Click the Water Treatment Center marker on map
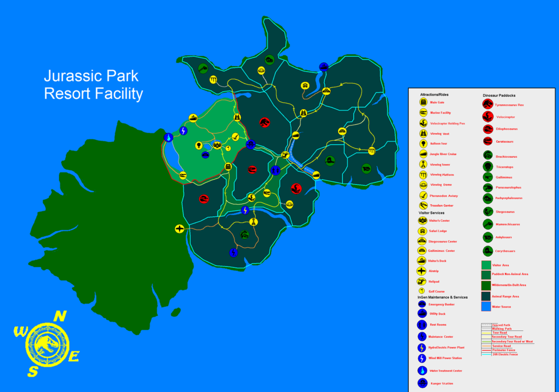This screenshot has width=559, height=392. coord(169,137)
